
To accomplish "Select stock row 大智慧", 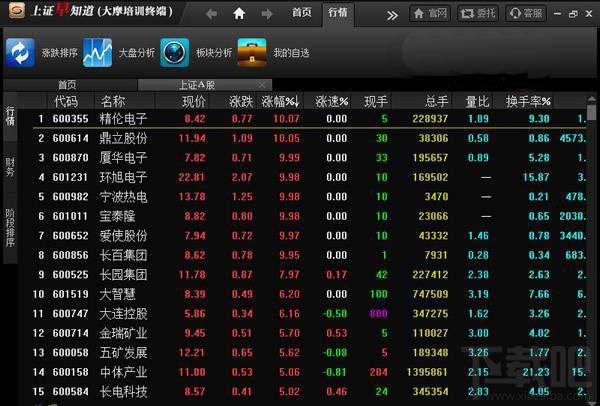I will (309, 294).
